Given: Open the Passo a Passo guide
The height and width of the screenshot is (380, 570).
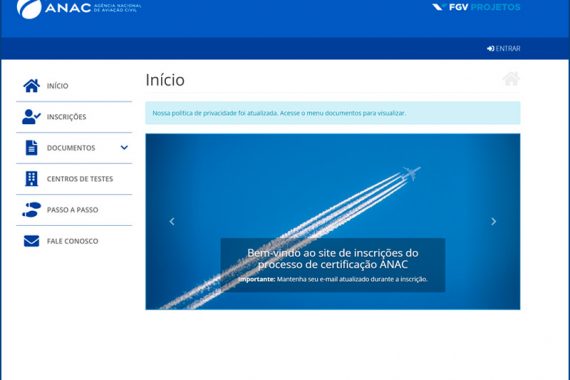Looking at the screenshot, I should (x=72, y=210).
